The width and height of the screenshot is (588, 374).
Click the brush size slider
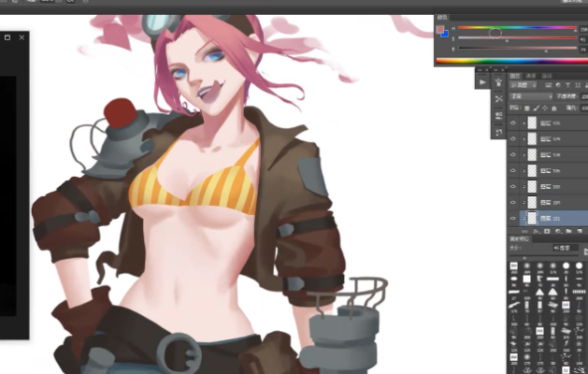(545, 258)
